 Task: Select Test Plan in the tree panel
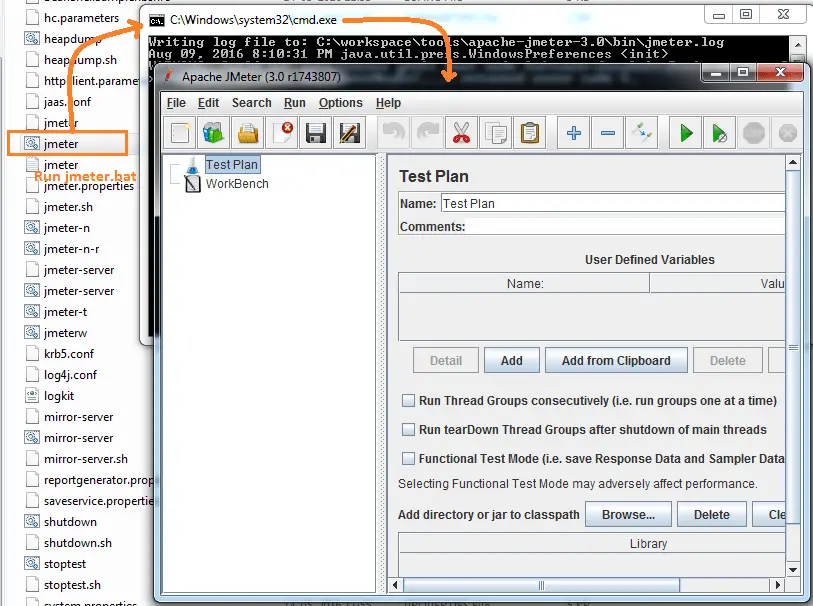click(231, 164)
